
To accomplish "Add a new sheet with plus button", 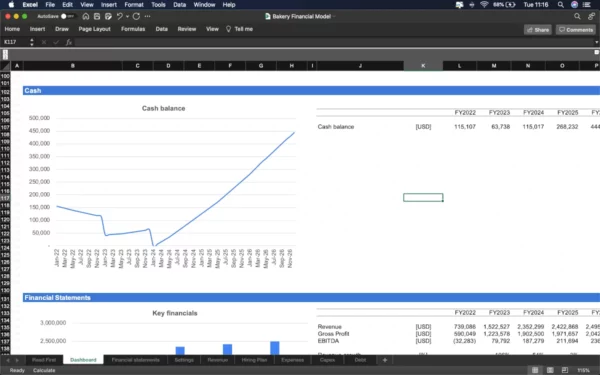I will [x=385, y=360].
